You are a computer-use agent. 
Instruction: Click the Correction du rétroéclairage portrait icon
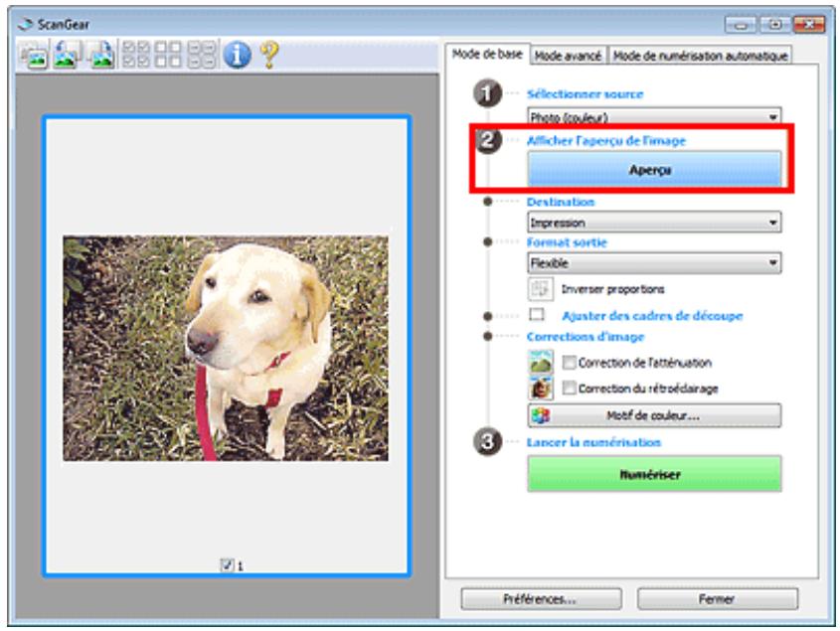click(541, 388)
